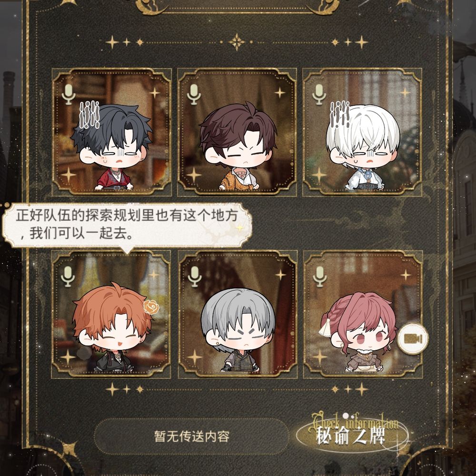Mute the gray-haired character's microphone
Viewport: 476px width, 476px height.
195,277
